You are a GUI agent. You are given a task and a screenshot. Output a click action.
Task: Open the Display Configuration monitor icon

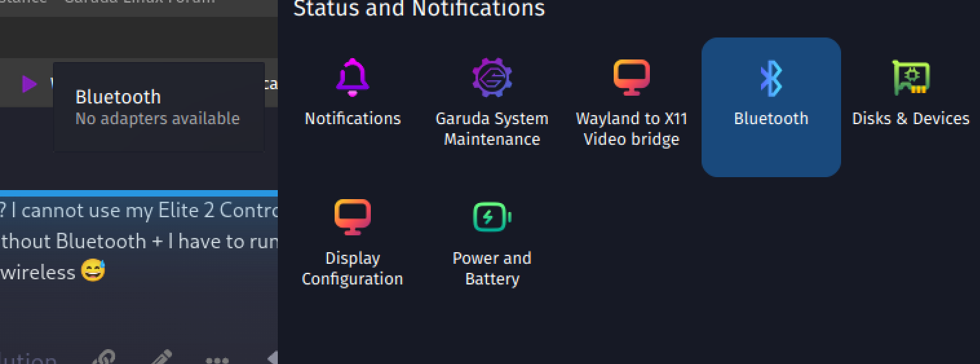(x=352, y=217)
